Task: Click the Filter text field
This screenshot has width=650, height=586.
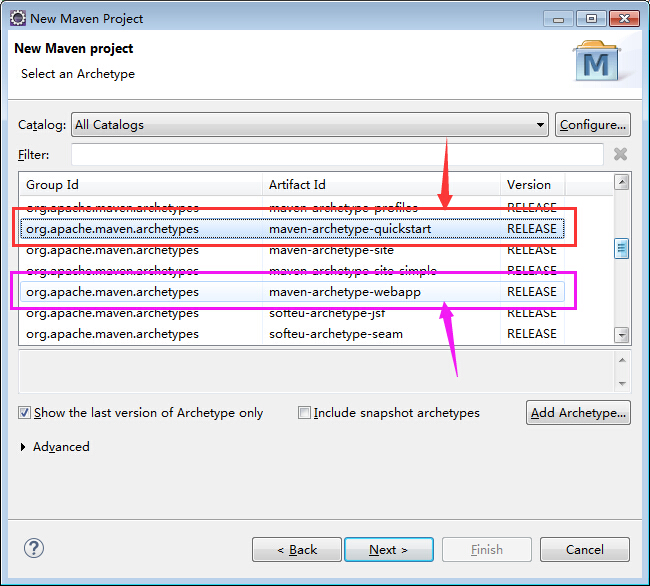Action: [337, 155]
